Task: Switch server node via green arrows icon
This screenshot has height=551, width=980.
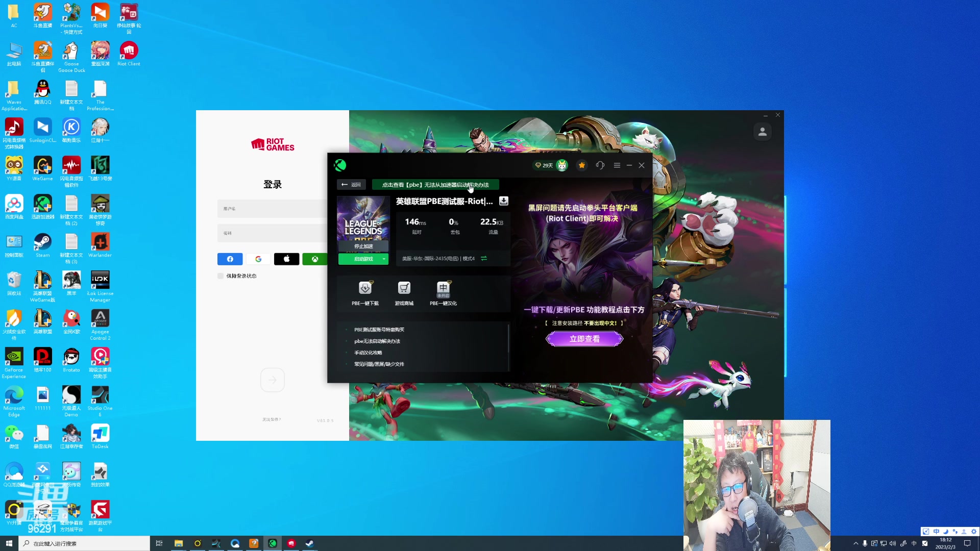Action: click(484, 258)
